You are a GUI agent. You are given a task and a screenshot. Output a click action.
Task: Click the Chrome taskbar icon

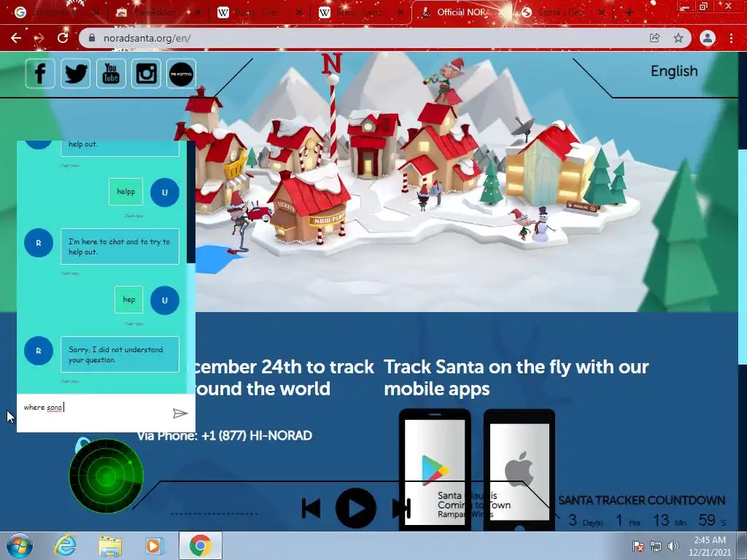click(200, 545)
